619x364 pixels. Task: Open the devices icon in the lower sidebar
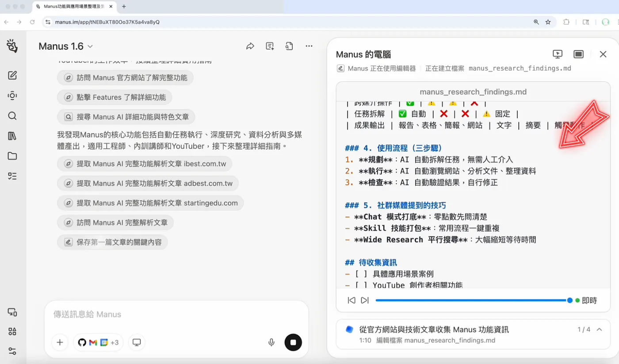pos(12,312)
